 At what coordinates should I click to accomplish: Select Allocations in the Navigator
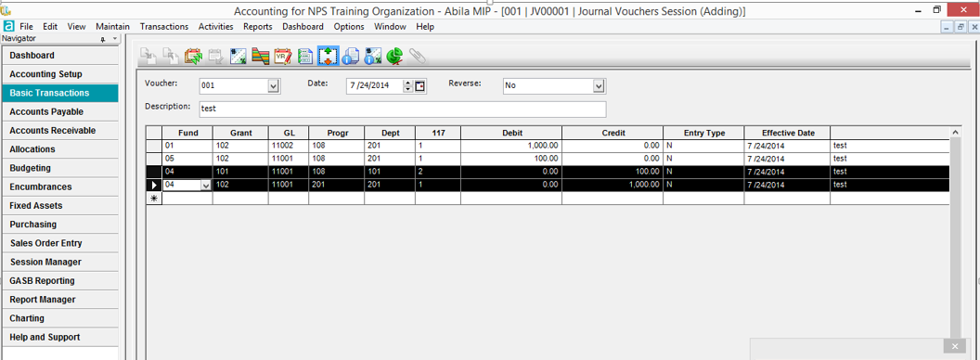tap(59, 149)
